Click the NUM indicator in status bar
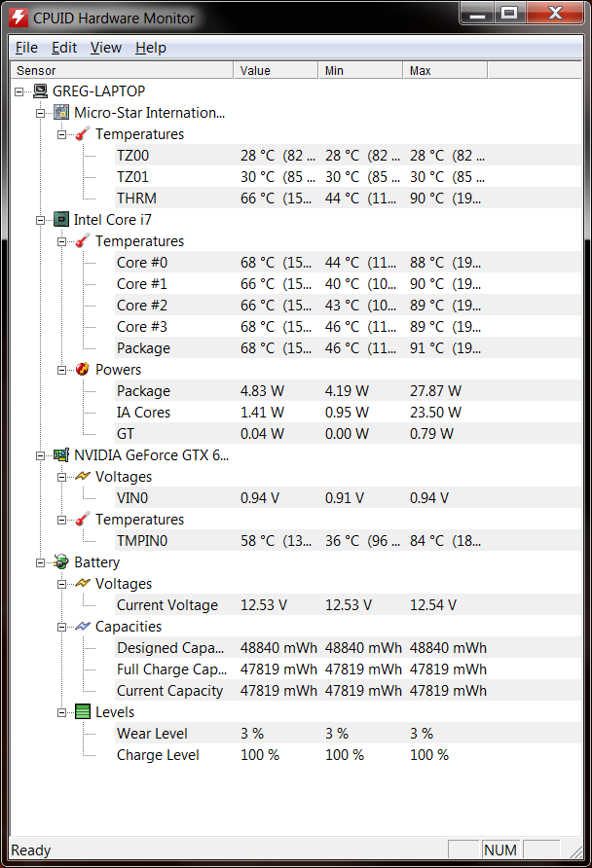Image resolution: width=592 pixels, height=868 pixels. click(500, 850)
